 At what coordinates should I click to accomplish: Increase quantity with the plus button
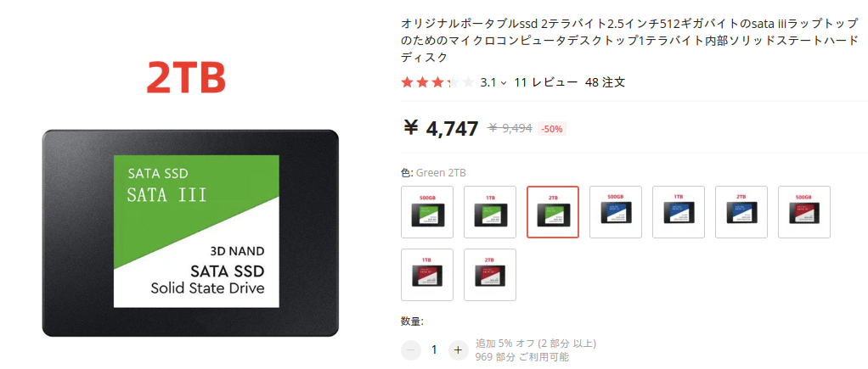458,349
